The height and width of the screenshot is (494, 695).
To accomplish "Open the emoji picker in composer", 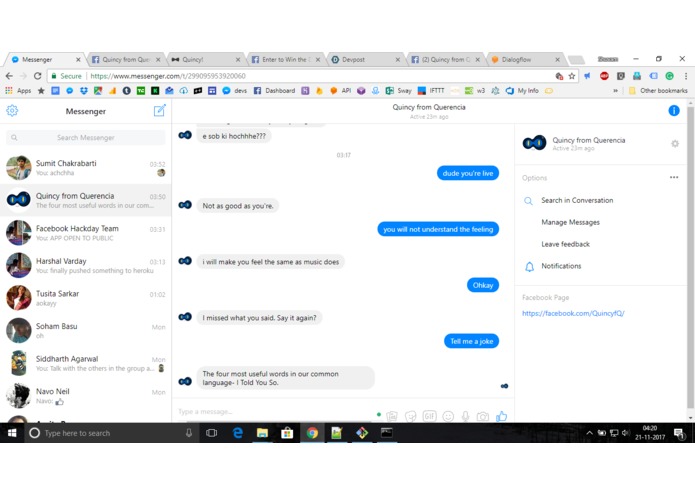I will 448,416.
